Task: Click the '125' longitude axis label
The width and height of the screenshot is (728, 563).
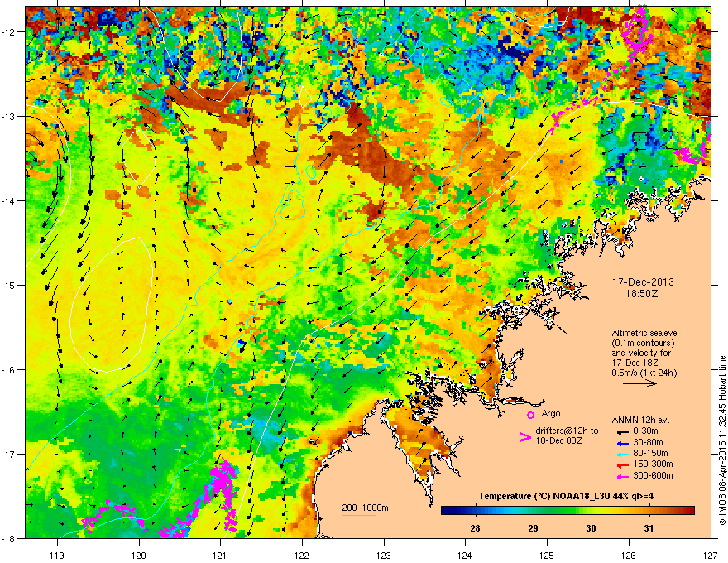Action: tap(547, 555)
